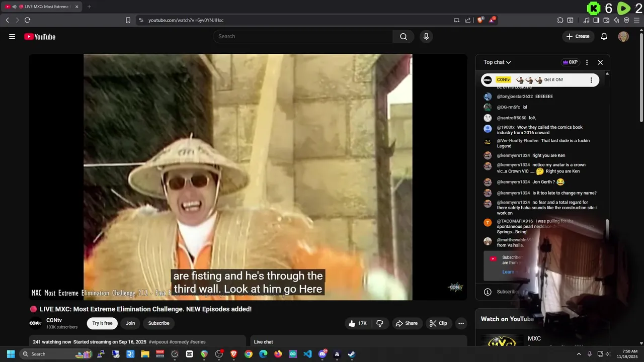The width and height of the screenshot is (644, 362).
Task: Clip the live stream
Action: pos(438,323)
